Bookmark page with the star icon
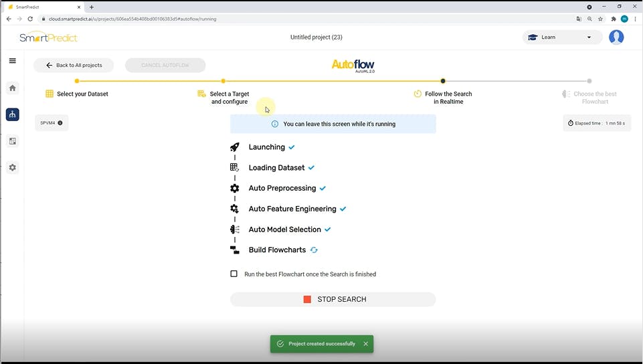The image size is (643, 364). (x=600, y=19)
